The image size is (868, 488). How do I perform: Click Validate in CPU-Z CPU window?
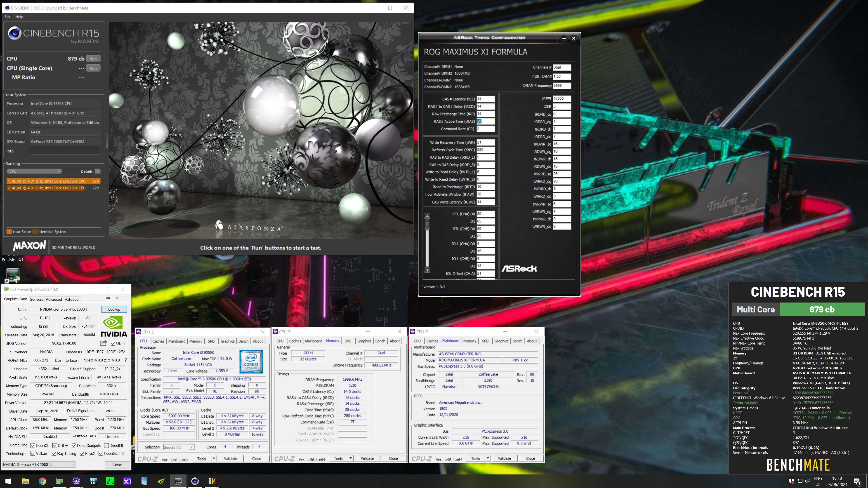[x=231, y=458]
